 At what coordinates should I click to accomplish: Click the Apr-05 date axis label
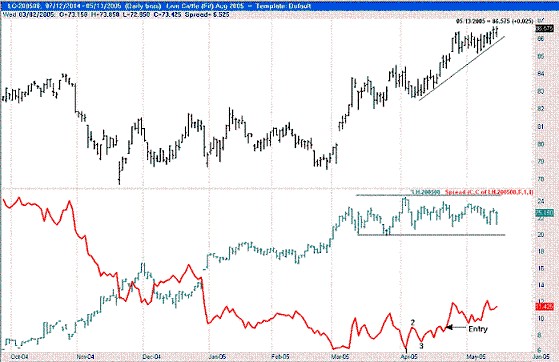click(x=409, y=357)
